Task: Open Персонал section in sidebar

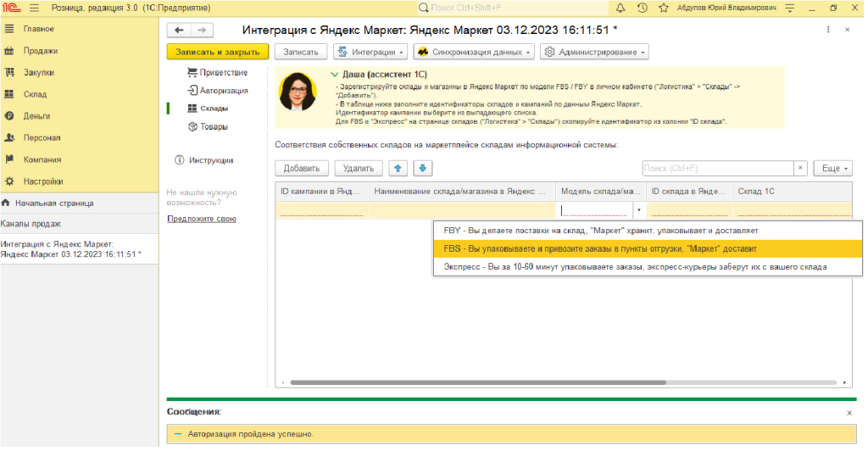Action: [42, 138]
